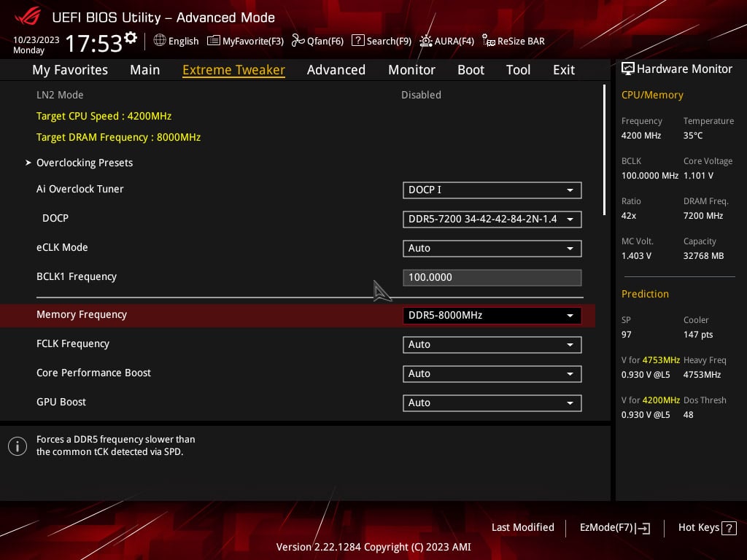Select the Memory Frequency label

(x=82, y=314)
